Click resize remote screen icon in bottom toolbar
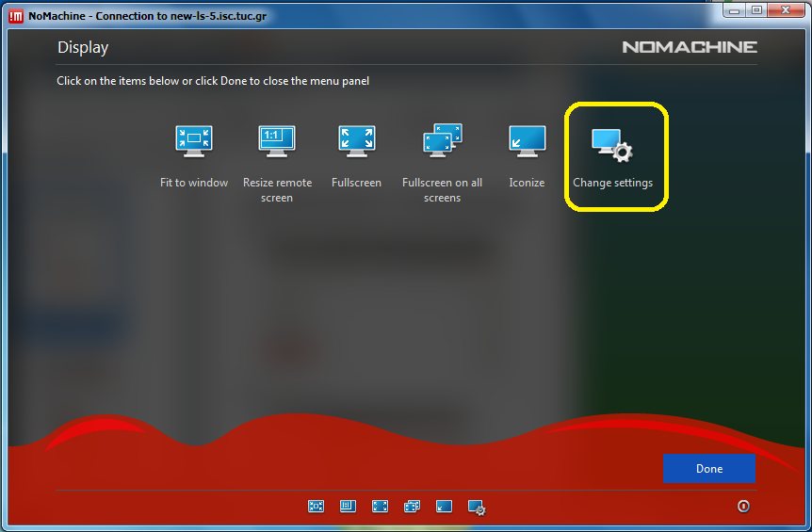The height and width of the screenshot is (532, 812). 348,507
